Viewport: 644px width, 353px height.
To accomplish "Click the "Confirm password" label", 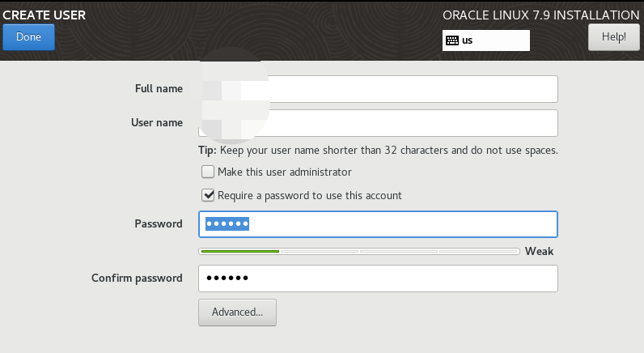I will (x=137, y=279).
